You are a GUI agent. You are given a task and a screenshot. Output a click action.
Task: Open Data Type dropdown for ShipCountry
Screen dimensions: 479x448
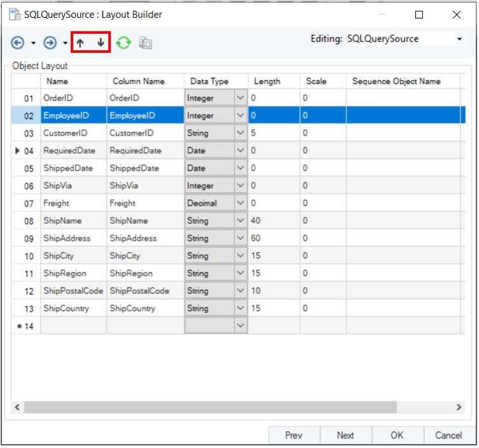click(240, 308)
